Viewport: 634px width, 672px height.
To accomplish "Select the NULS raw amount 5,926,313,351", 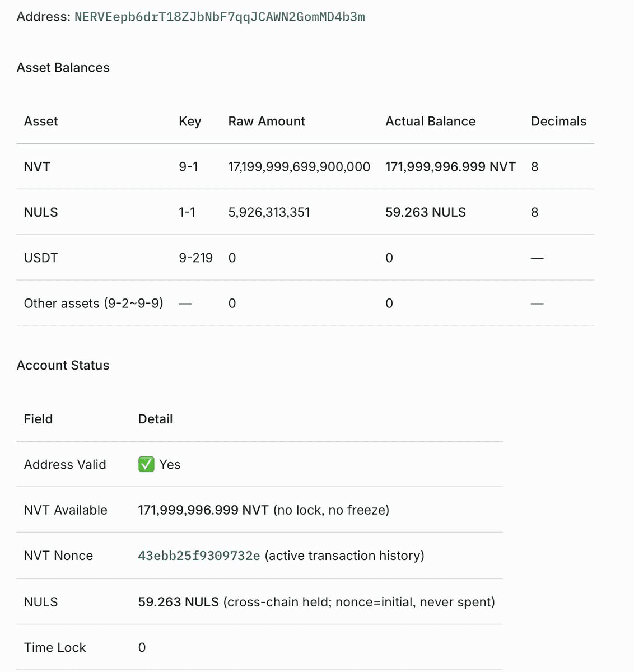I will coord(269,212).
